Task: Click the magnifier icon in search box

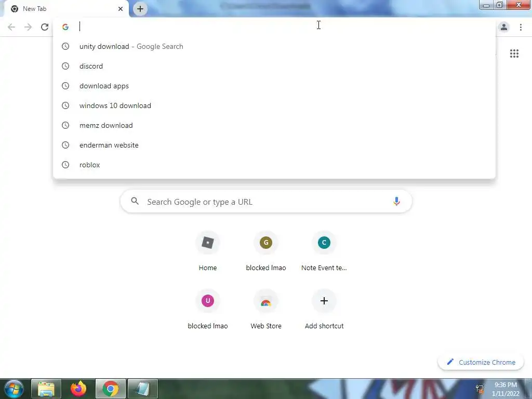Action: click(135, 201)
